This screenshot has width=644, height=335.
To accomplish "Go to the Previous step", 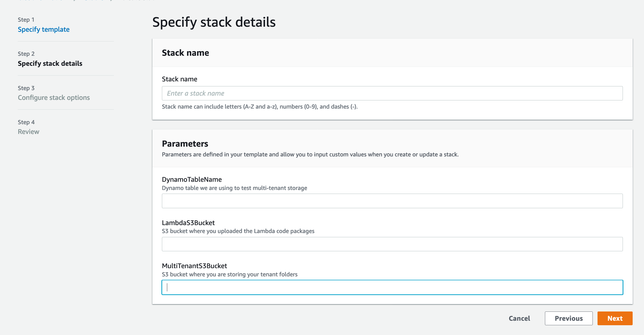I will (568, 318).
